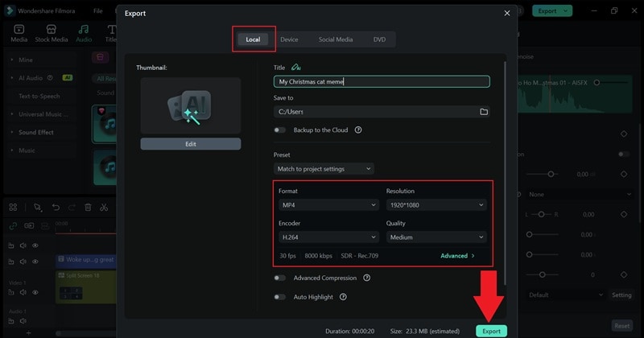Select Sound Effect in audio sidebar
The height and width of the screenshot is (338, 644).
pyautogui.click(x=36, y=132)
